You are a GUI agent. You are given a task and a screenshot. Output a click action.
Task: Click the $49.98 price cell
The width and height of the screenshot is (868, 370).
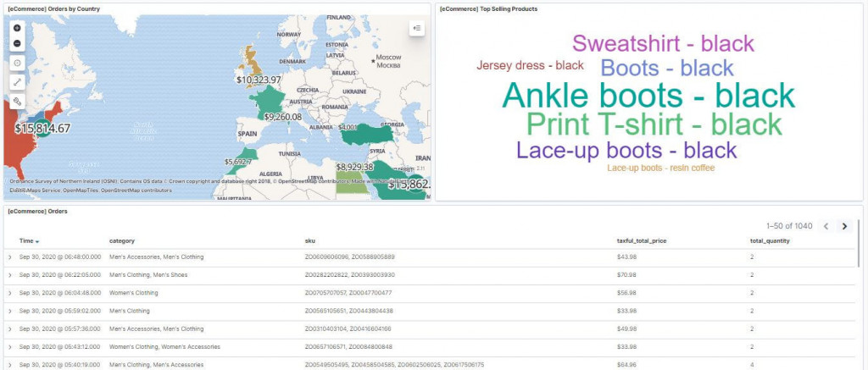(x=626, y=329)
